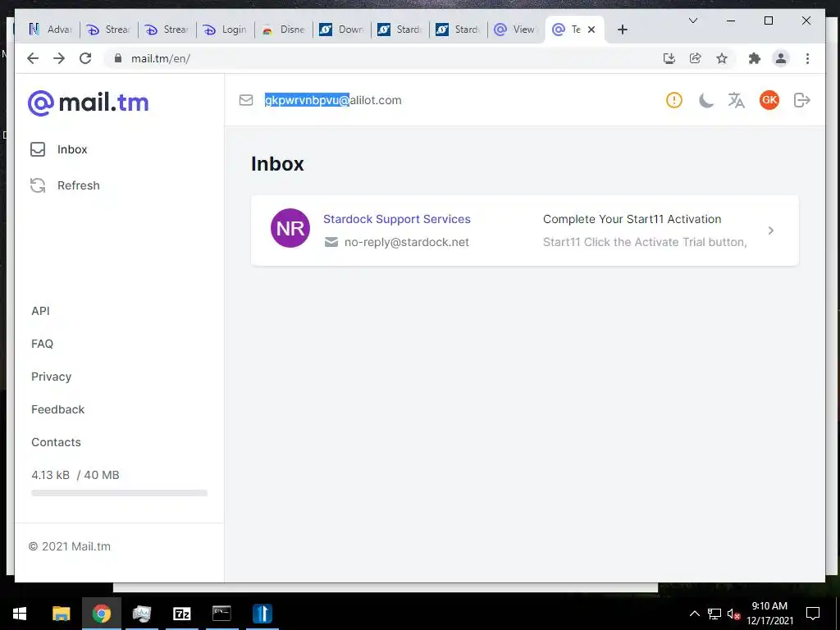Screen dimensions: 840x630
Task: Click the network tray icon
Action: 714,614
